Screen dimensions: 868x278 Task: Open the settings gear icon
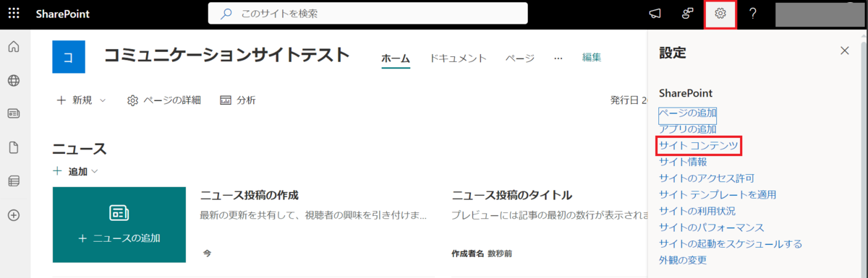[x=720, y=14]
